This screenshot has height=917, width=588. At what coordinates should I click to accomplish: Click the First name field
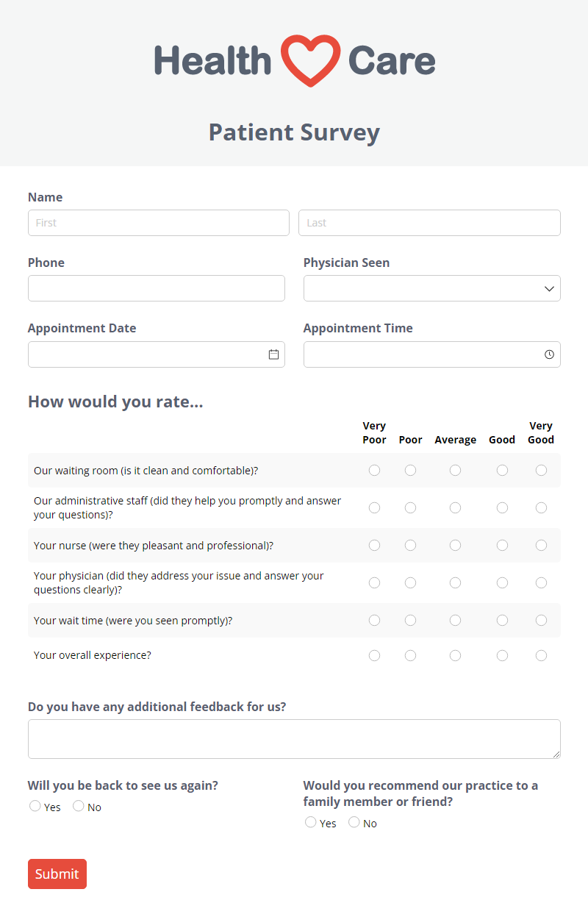[159, 223]
